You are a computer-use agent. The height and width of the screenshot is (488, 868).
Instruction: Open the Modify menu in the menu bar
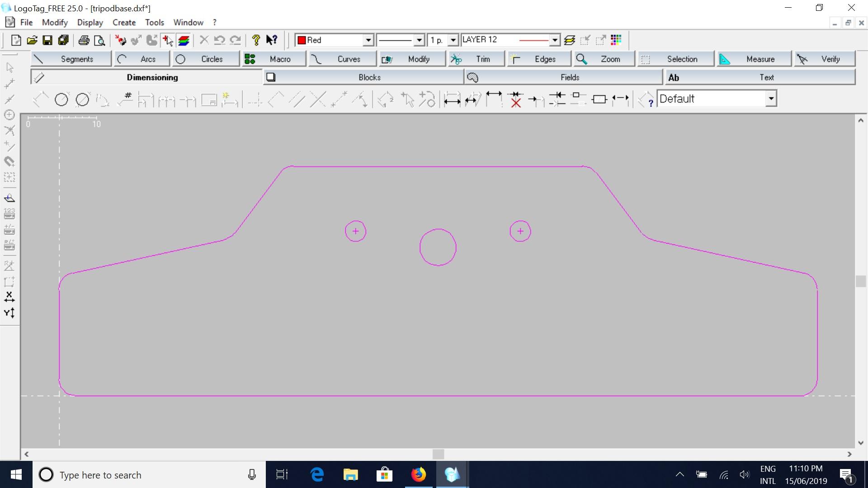pyautogui.click(x=55, y=22)
